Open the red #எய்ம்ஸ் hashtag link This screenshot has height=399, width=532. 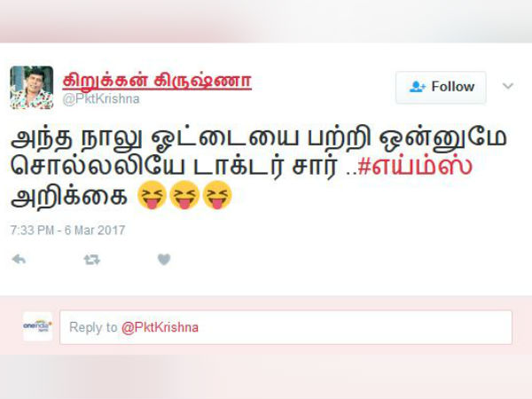pos(415,167)
